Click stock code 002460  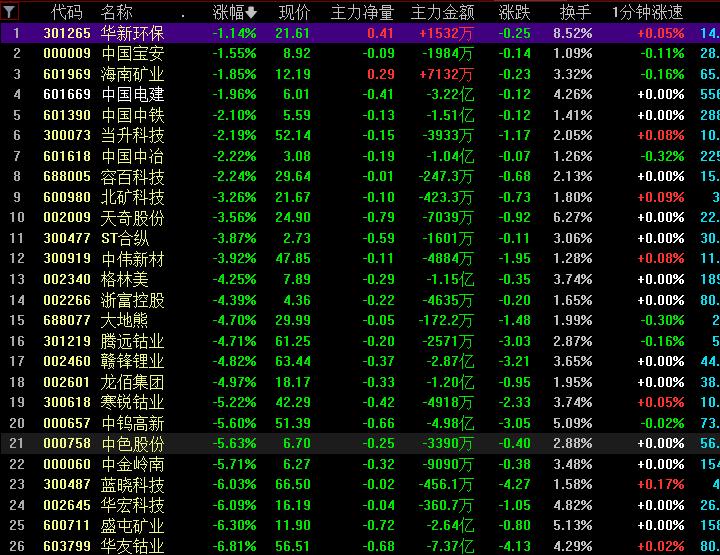67,361
